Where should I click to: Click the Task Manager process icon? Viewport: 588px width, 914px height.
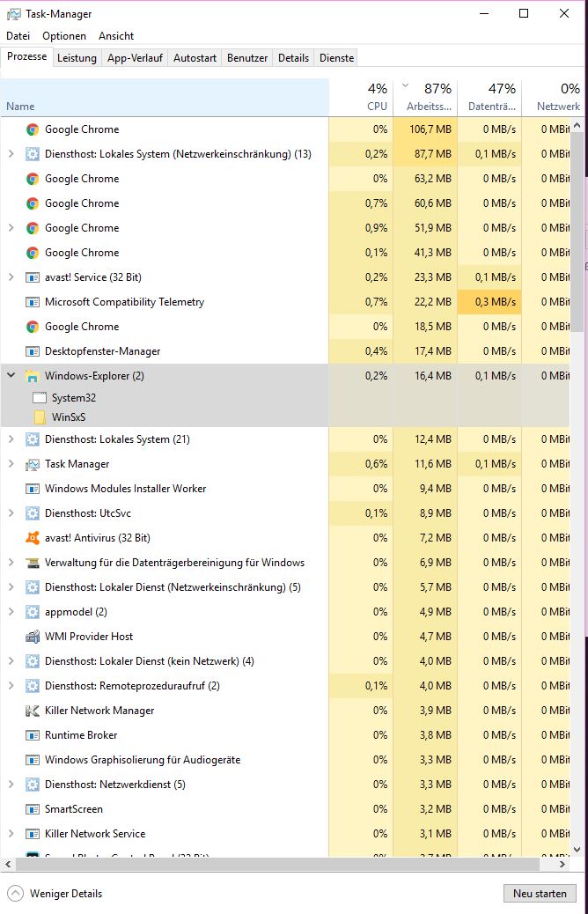[33, 463]
